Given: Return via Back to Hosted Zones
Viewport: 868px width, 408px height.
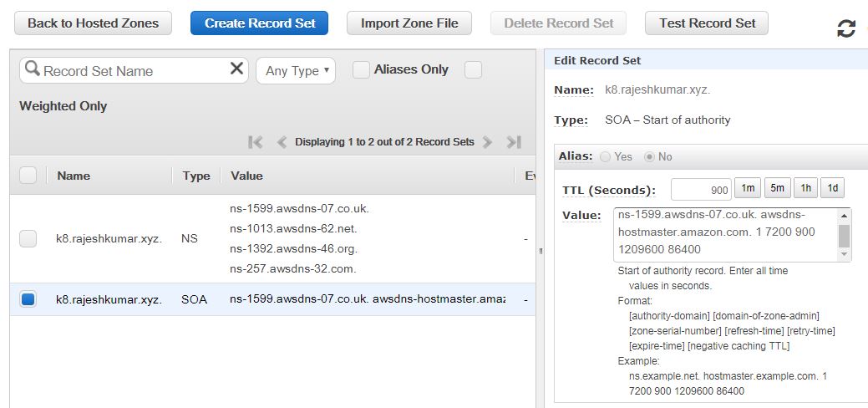Looking at the screenshot, I should (x=93, y=23).
